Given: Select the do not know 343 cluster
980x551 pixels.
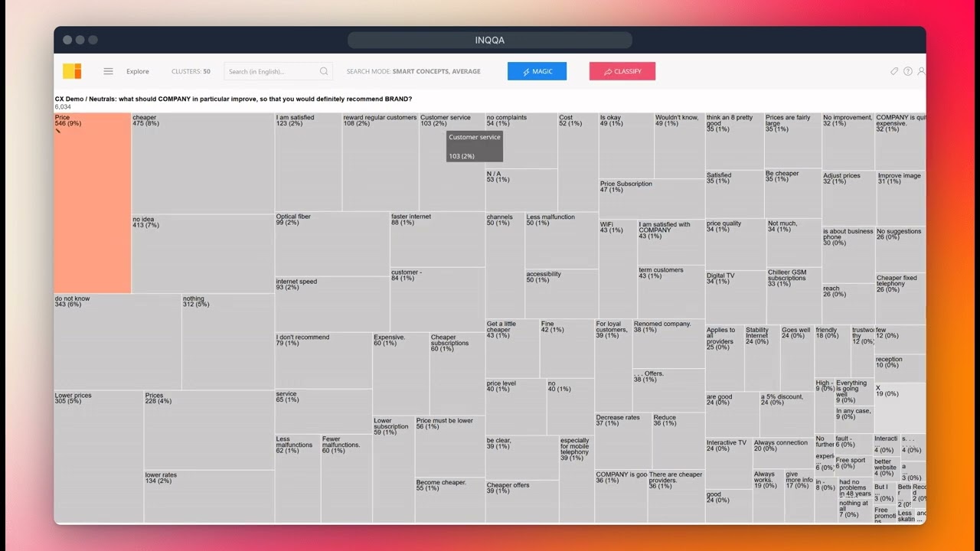Looking at the screenshot, I should click(x=117, y=341).
